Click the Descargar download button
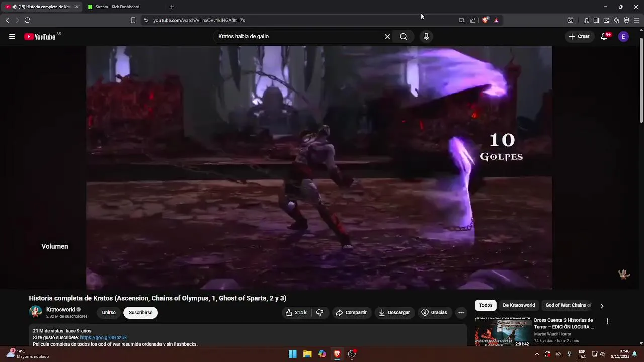The width and height of the screenshot is (644, 362). pos(394,313)
